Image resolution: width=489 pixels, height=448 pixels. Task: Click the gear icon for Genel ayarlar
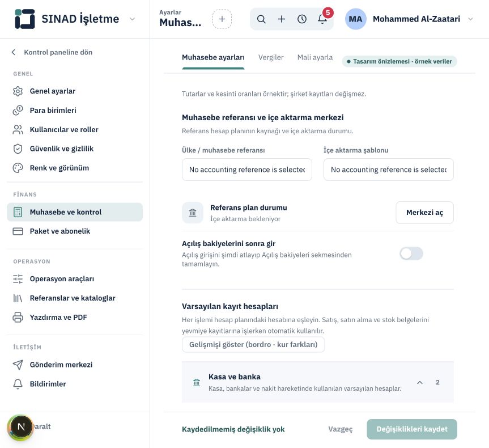(18, 91)
